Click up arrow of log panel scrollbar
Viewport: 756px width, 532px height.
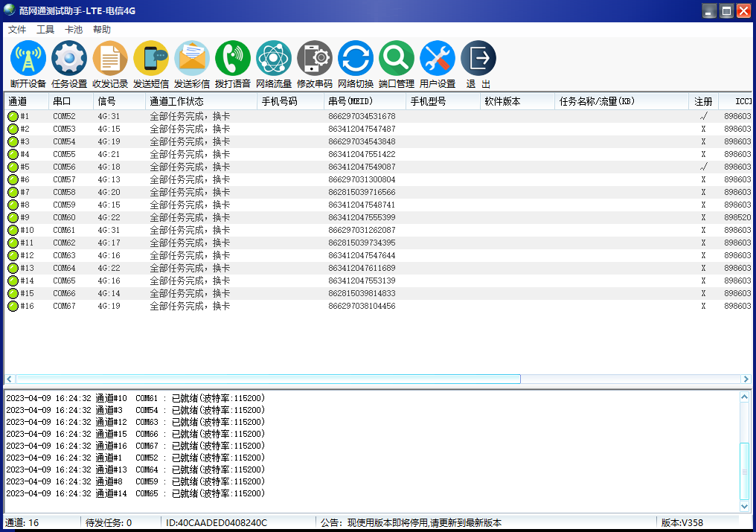click(744, 397)
